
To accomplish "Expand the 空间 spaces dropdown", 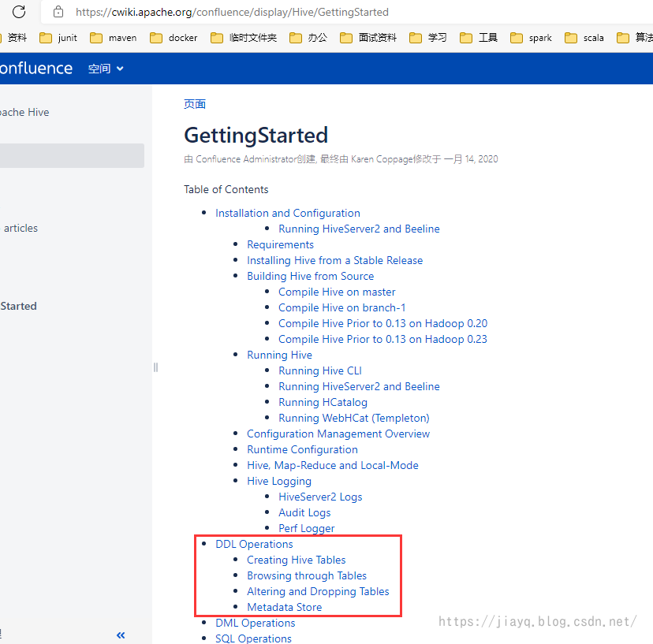I will pyautogui.click(x=106, y=69).
